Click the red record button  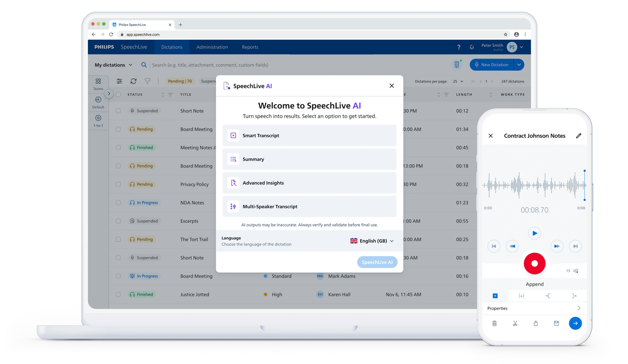(534, 263)
